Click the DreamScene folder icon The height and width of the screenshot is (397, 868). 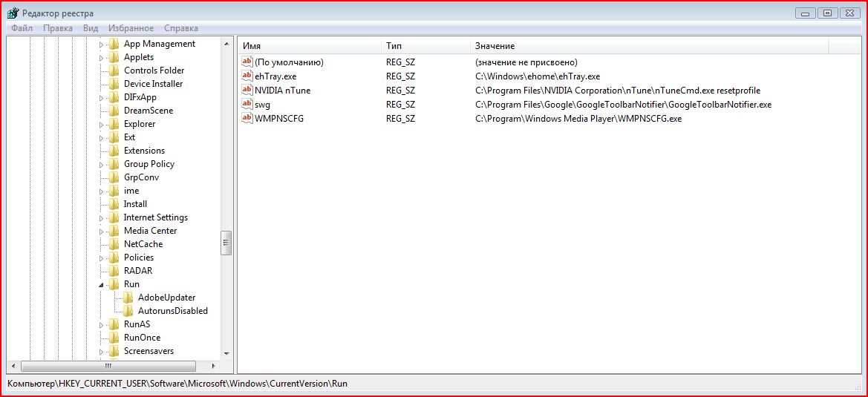click(114, 111)
